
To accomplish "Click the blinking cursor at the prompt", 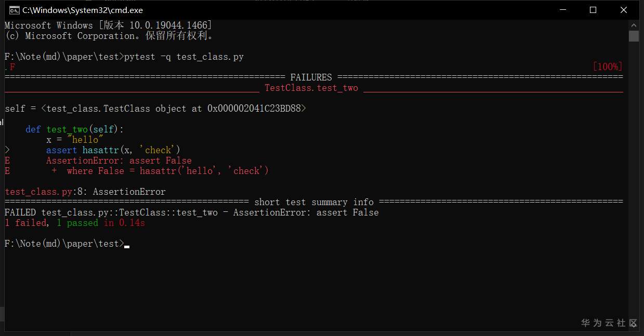I will [x=127, y=245].
